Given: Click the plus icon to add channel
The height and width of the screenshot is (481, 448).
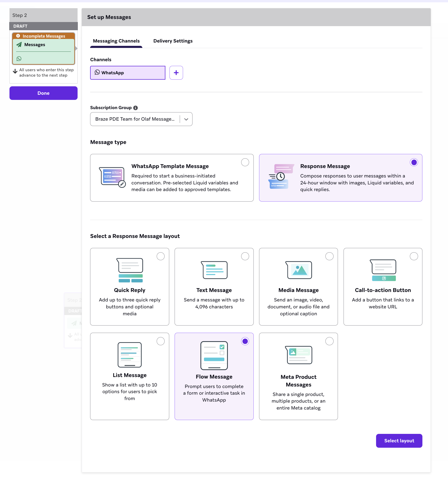Looking at the screenshot, I should click(x=176, y=73).
